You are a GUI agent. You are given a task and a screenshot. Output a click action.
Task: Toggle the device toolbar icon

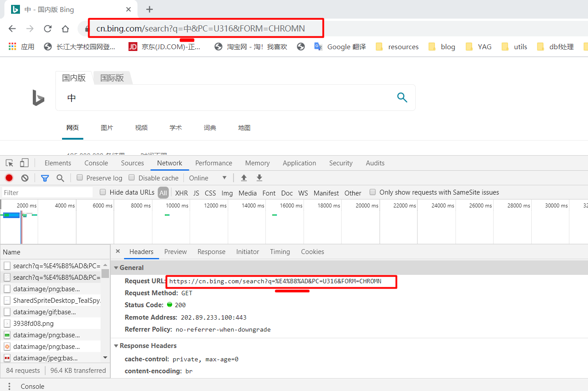(x=24, y=163)
